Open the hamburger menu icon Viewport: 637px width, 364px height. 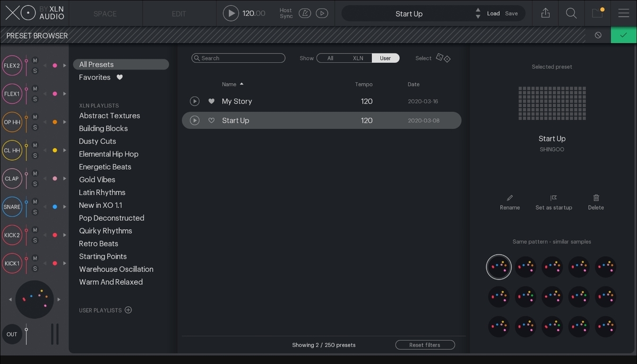coord(624,13)
